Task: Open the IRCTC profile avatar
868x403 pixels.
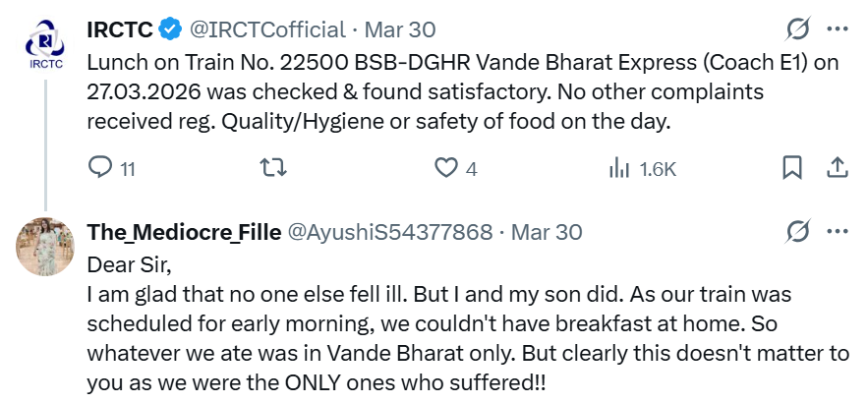Action: pos(45,48)
